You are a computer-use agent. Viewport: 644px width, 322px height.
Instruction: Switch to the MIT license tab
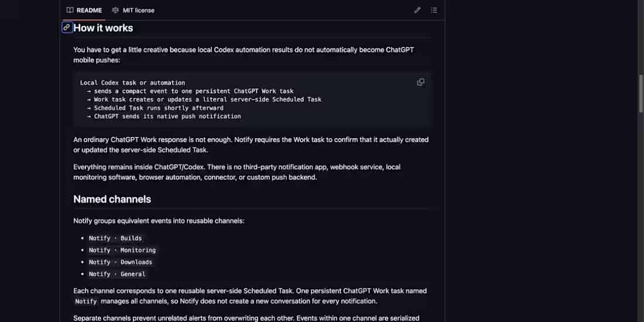(133, 11)
